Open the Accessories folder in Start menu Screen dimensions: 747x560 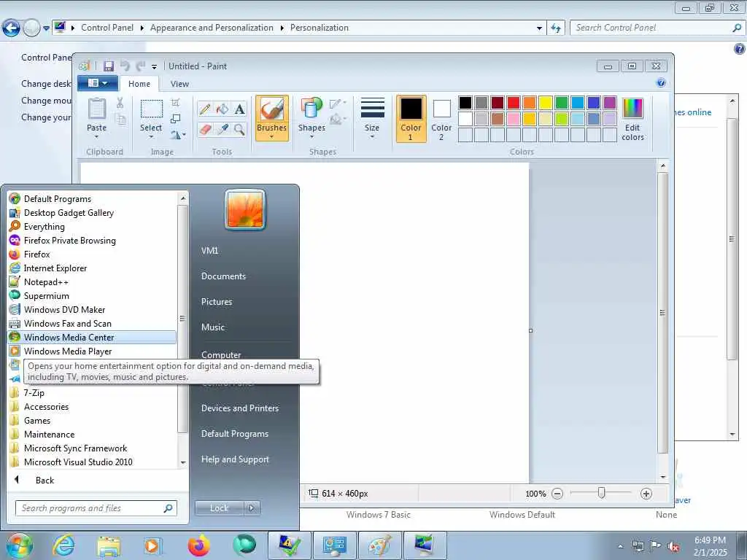coord(92,407)
